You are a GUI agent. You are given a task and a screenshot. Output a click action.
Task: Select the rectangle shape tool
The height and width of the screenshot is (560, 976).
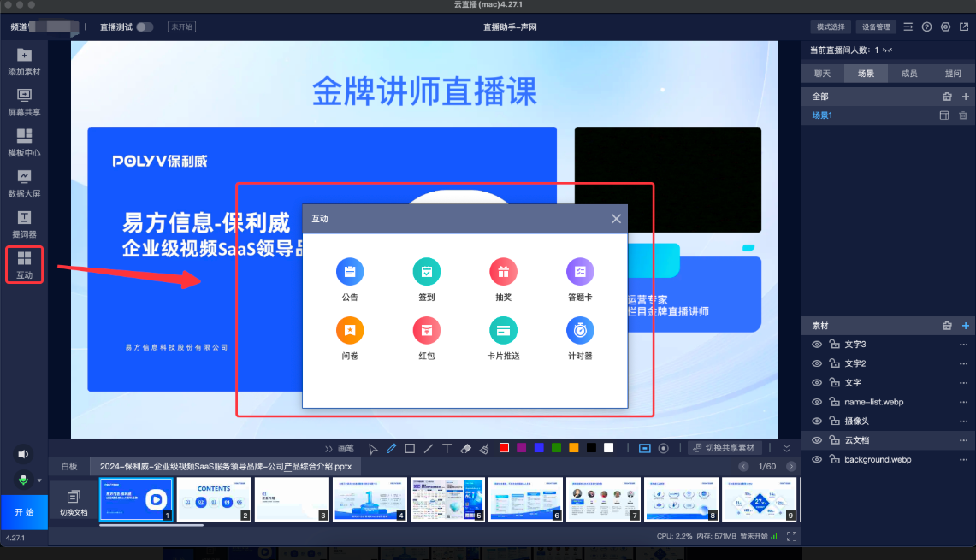tap(410, 449)
